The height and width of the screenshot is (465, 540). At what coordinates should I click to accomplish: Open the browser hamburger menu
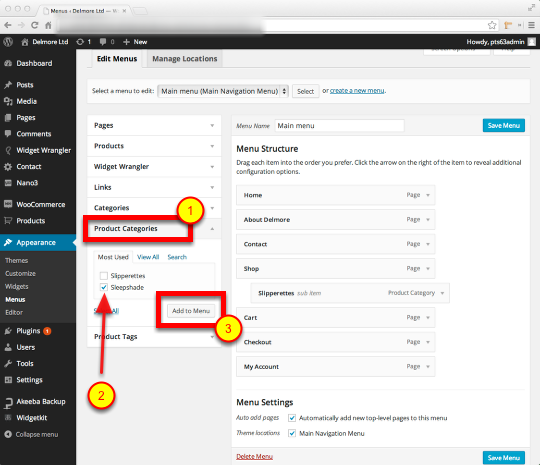click(x=532, y=25)
